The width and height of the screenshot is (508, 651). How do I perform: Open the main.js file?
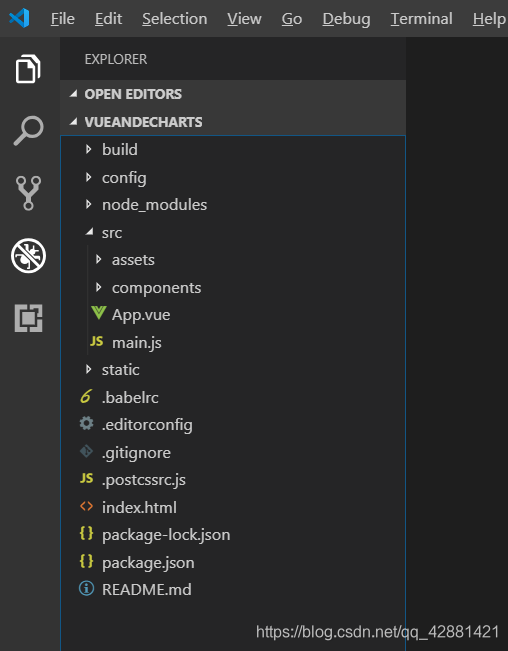point(137,343)
